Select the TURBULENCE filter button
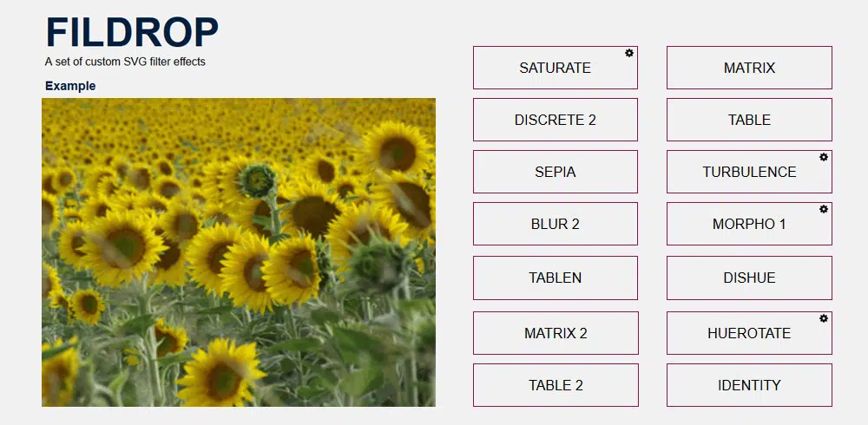Screen dimensions: 868x425 click(749, 172)
